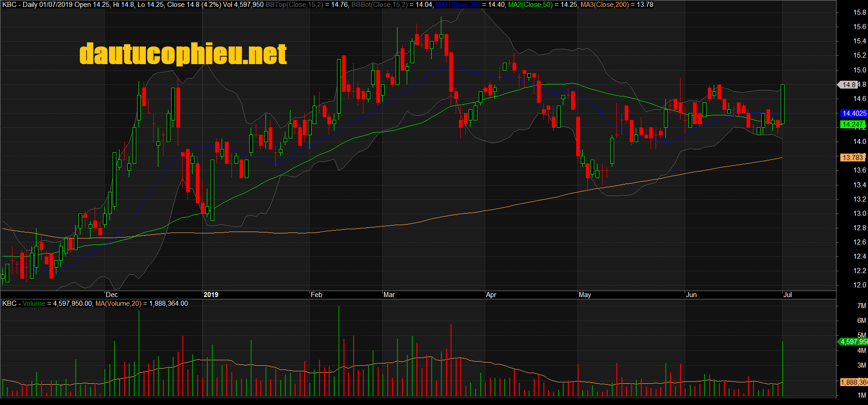Screen dimensions: 868x405
Task: Click the 13.2 price axis label
Action: (x=860, y=199)
